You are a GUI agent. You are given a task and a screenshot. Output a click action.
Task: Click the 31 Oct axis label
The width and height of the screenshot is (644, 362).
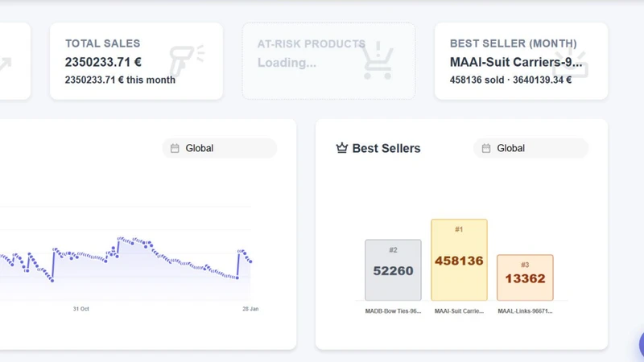click(81, 309)
